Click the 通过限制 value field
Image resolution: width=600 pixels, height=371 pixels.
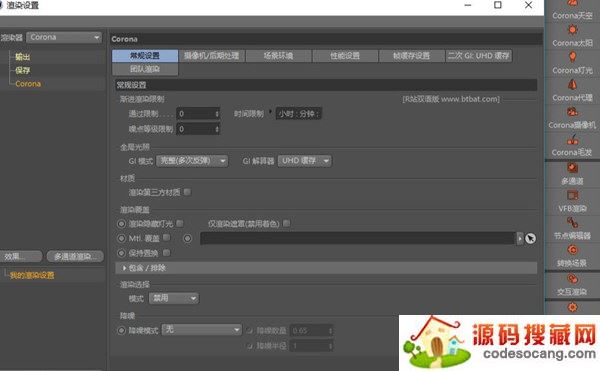click(x=195, y=114)
